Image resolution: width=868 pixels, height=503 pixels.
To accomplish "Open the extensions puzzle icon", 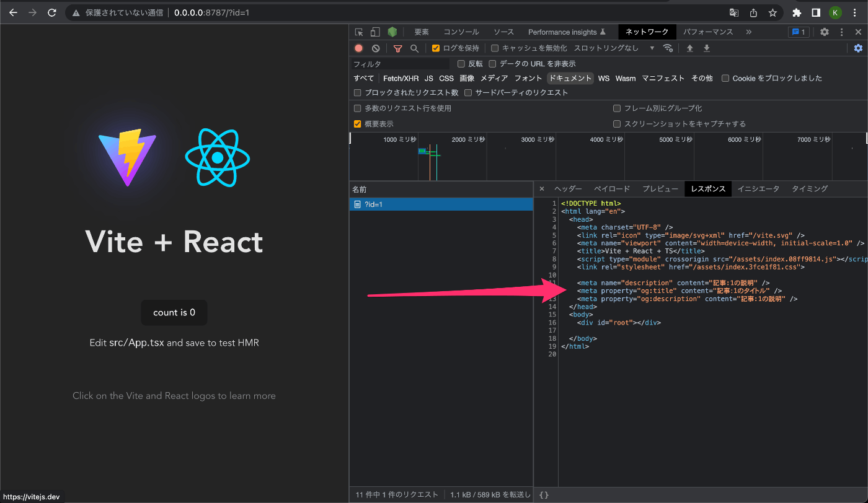I will 797,12.
